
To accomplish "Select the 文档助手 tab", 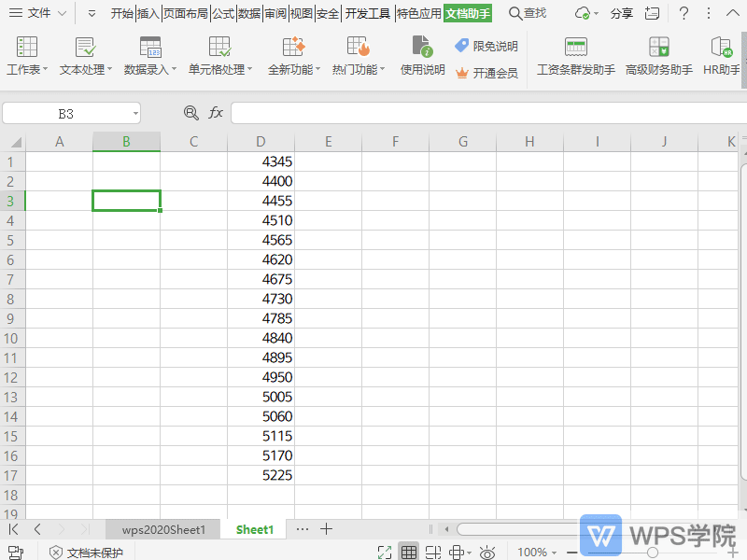I will (468, 13).
